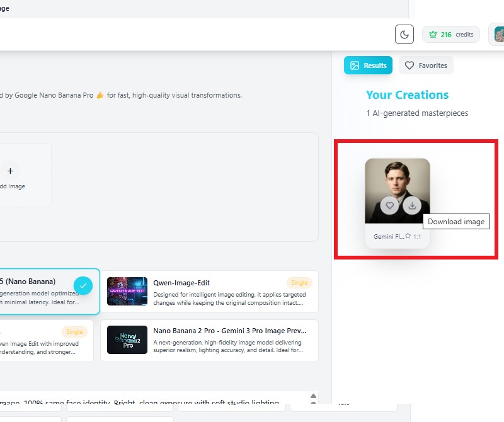Click the 'Gemini Fl...' caption label

[x=389, y=237]
